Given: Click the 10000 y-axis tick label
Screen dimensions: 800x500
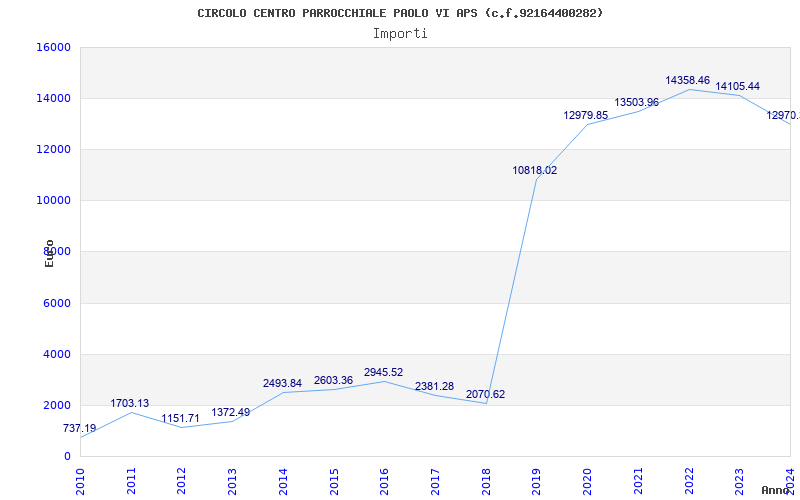Looking at the screenshot, I should point(53,201).
